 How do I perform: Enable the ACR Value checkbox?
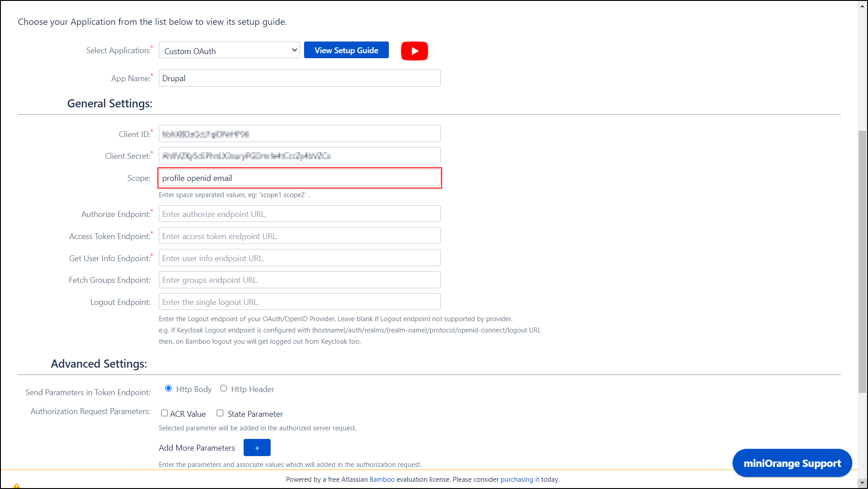pyautogui.click(x=165, y=413)
